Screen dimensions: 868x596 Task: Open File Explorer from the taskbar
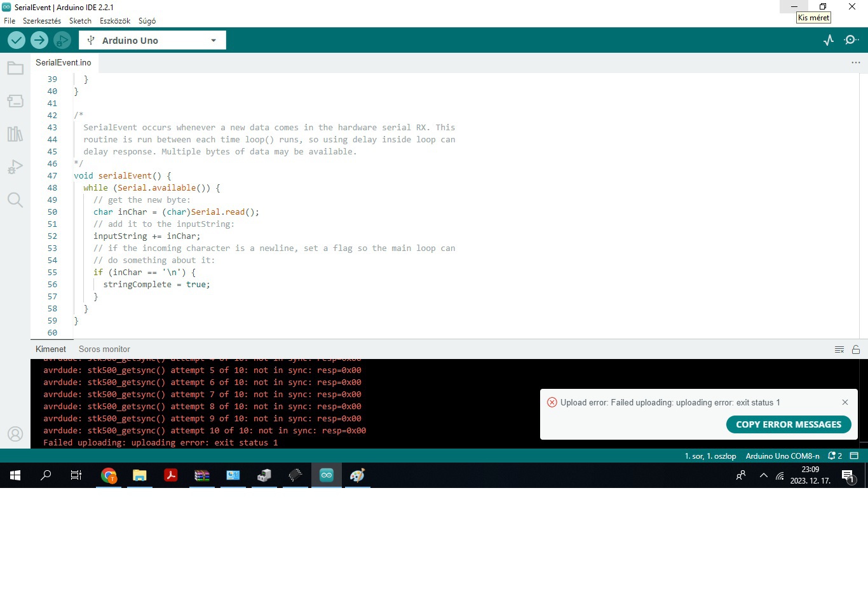[140, 475]
